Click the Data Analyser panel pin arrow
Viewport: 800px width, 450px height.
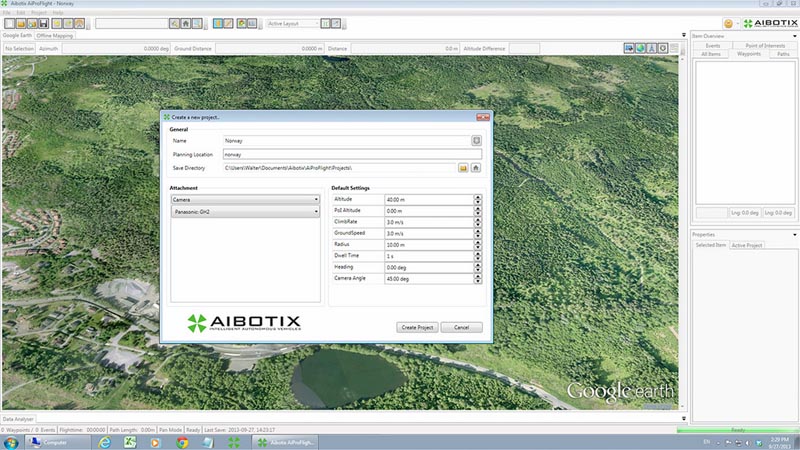pos(684,418)
